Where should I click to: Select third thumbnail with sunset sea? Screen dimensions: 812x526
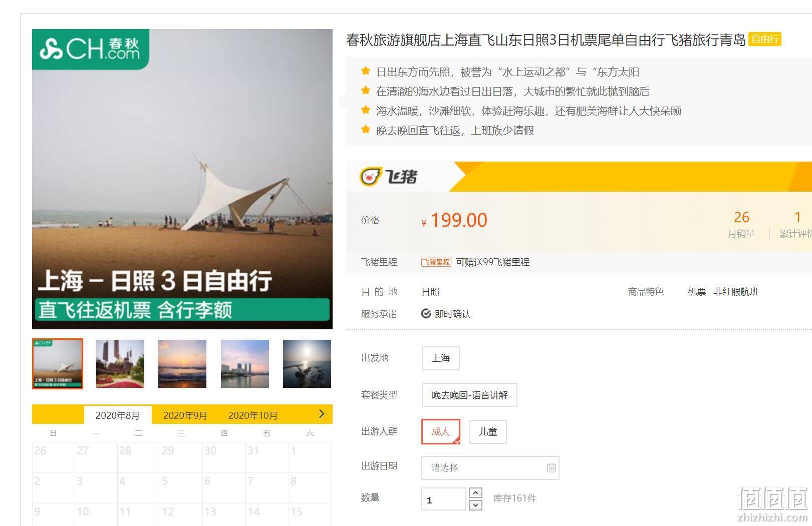coord(182,364)
